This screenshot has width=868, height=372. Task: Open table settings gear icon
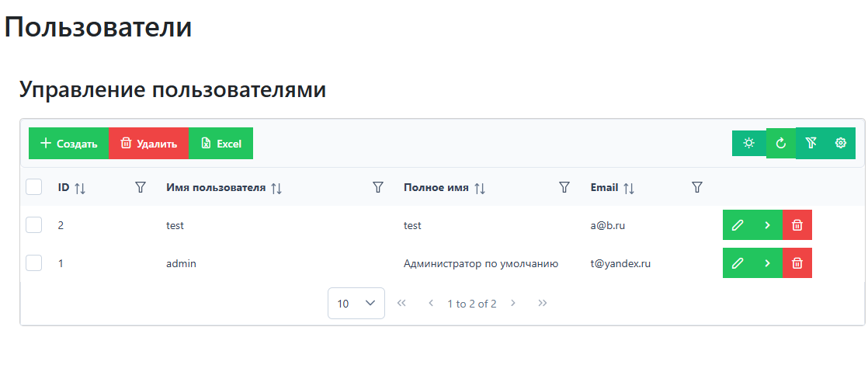pyautogui.click(x=840, y=143)
